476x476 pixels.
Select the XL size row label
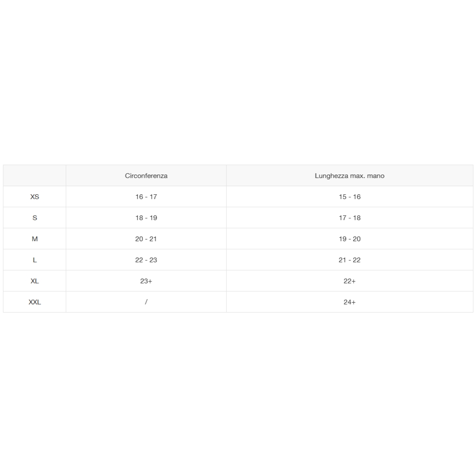pos(35,281)
